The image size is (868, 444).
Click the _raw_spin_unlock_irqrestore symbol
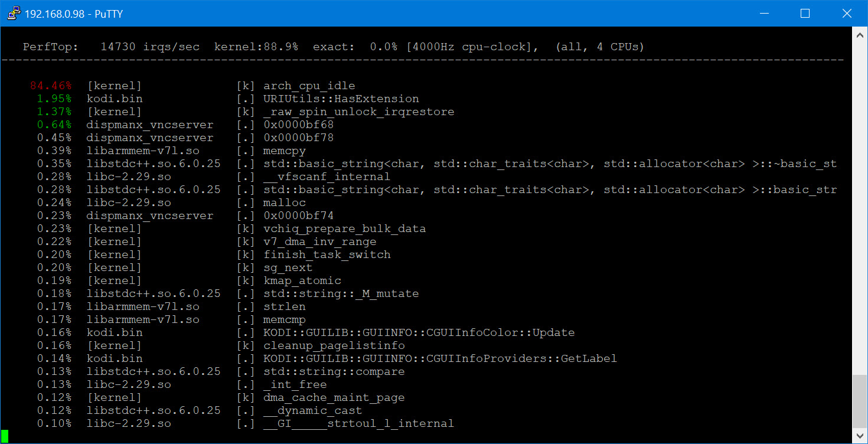click(x=358, y=112)
